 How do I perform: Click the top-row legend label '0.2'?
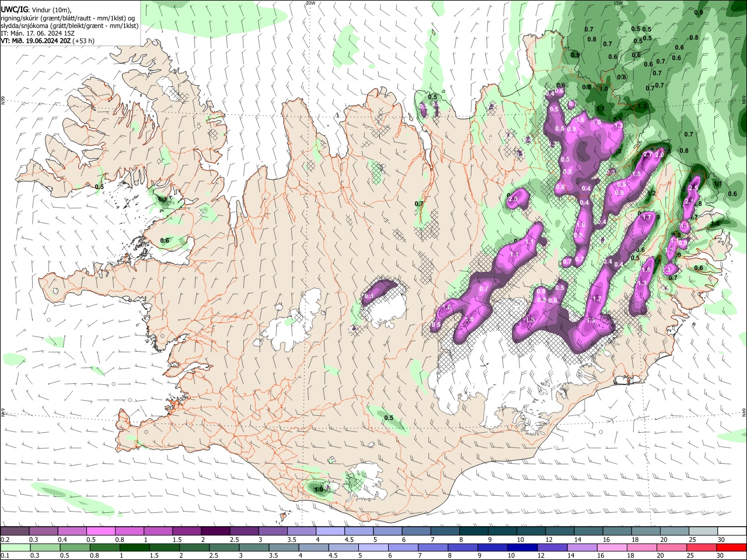tap(5, 540)
